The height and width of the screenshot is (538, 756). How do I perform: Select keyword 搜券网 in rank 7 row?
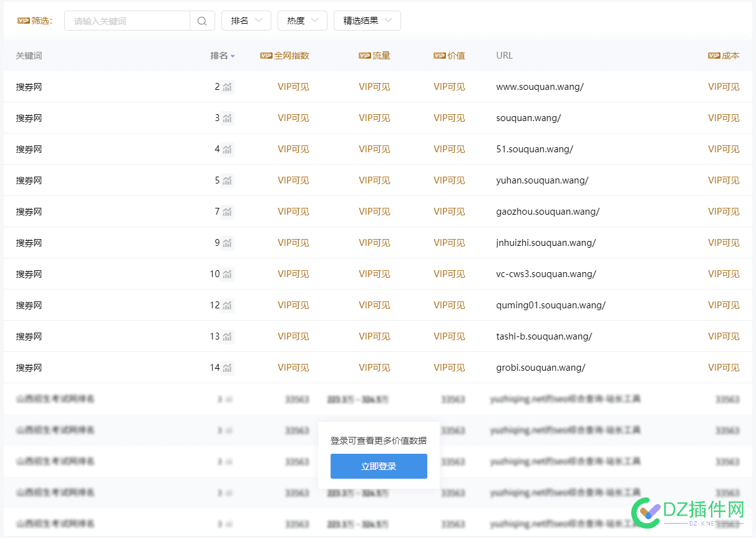[29, 212]
